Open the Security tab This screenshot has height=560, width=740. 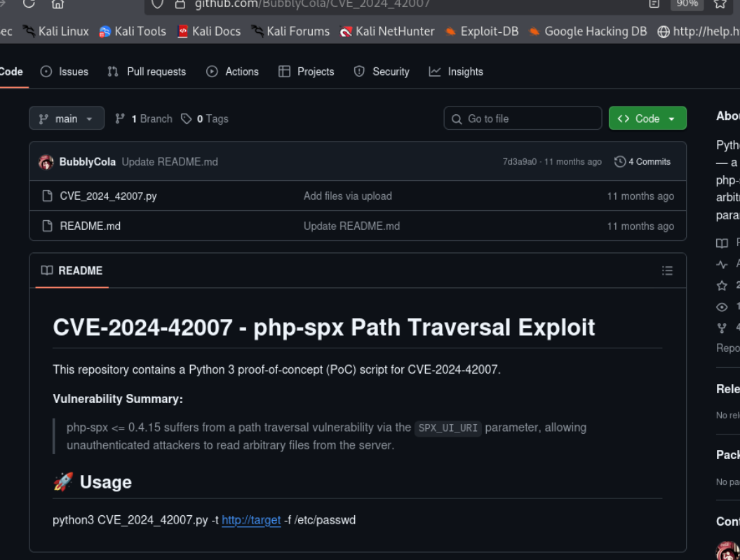[382, 71]
